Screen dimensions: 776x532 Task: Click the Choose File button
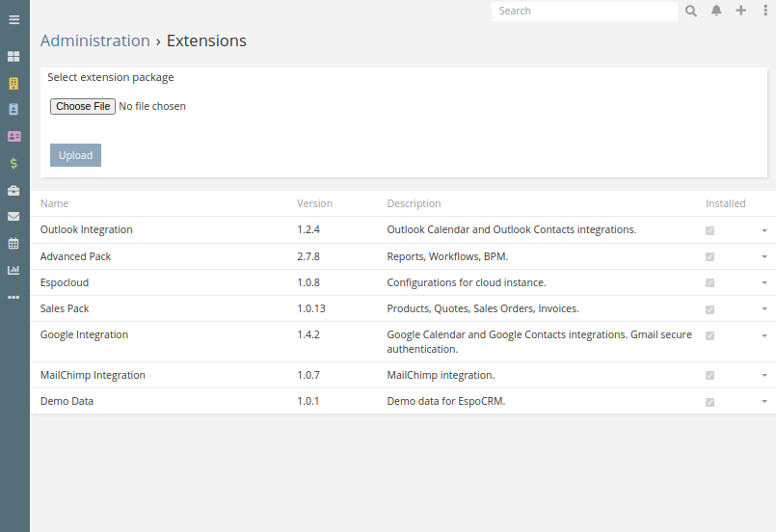tap(83, 106)
